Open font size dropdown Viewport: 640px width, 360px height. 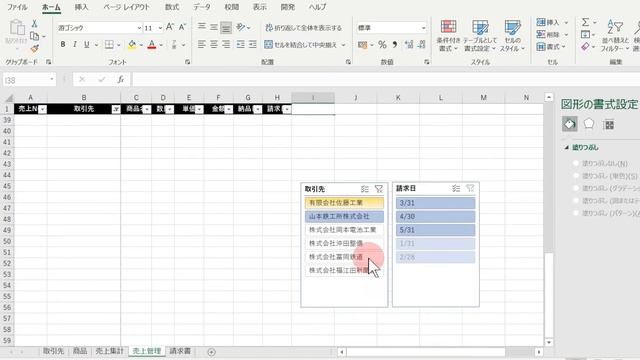coord(160,28)
